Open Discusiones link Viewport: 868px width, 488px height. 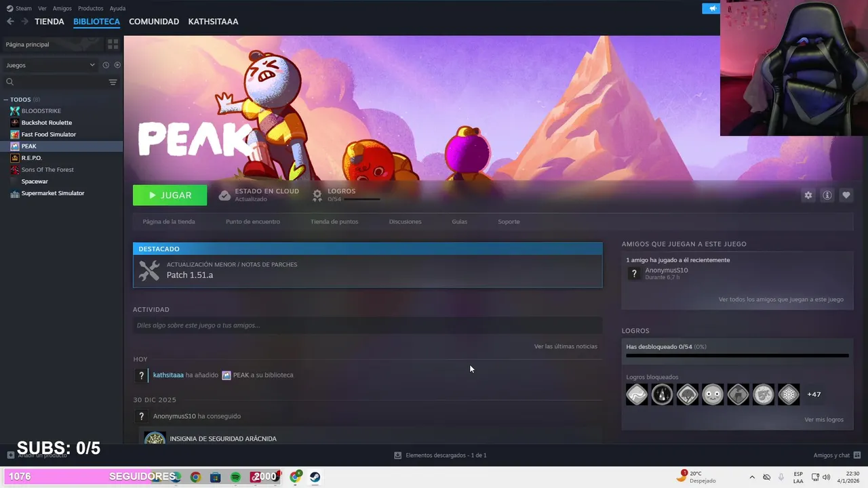406,222
